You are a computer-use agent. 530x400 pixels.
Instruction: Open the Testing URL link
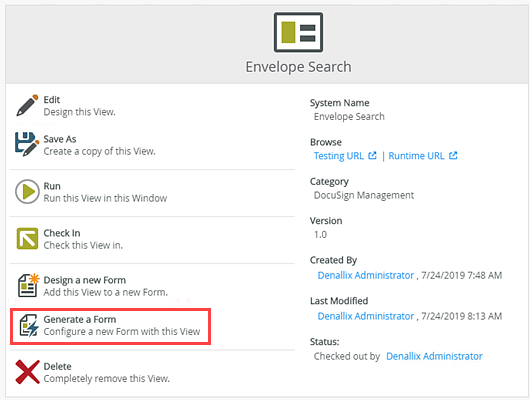coord(339,156)
